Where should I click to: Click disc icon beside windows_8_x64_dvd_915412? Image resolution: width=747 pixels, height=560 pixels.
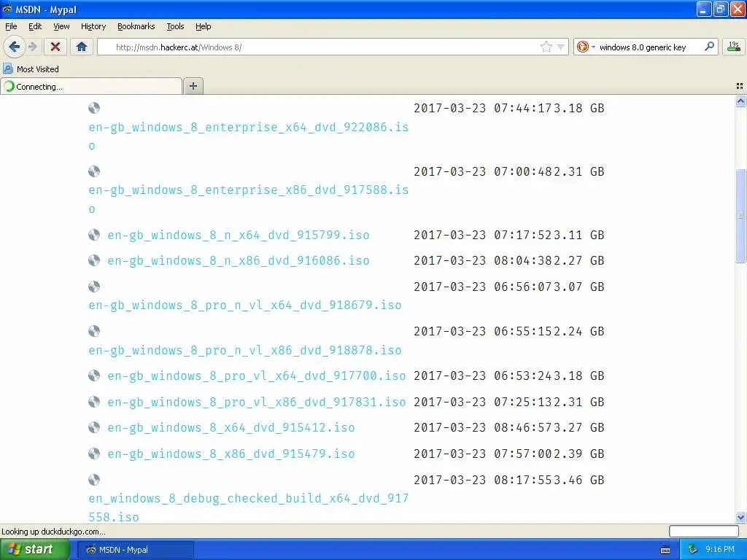[x=94, y=427]
